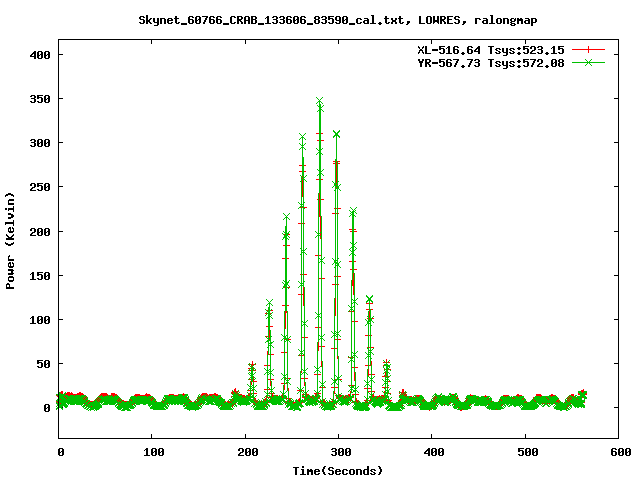Click the x-axis tick label 600
The image size is (640, 480).
[x=621, y=452]
